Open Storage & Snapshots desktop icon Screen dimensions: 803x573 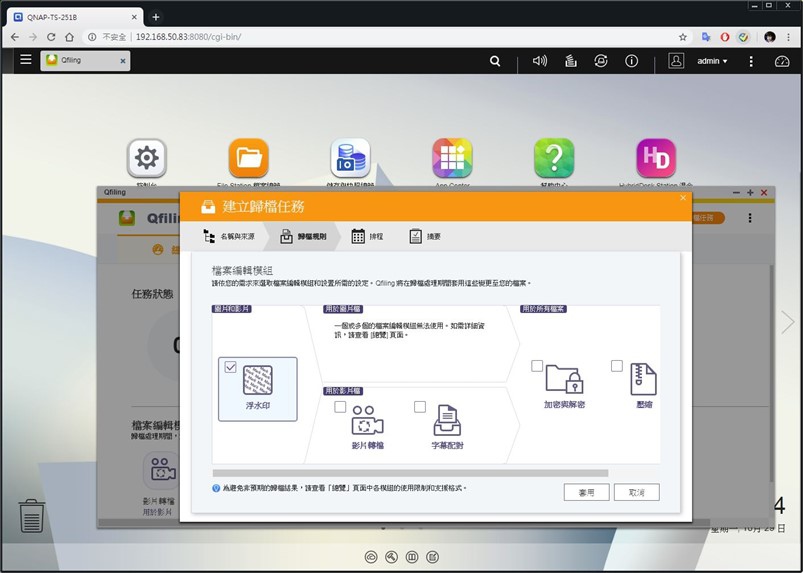[350, 158]
